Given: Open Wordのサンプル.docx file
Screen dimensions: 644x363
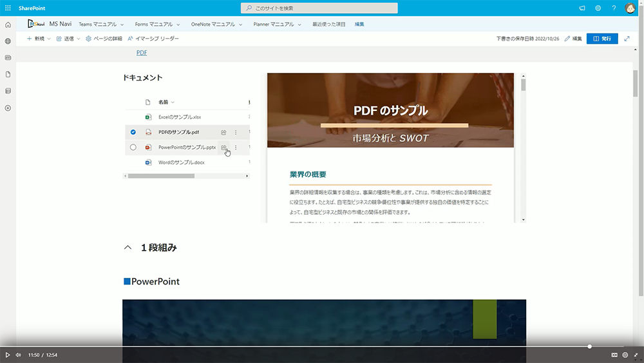Looking at the screenshot, I should pyautogui.click(x=182, y=162).
